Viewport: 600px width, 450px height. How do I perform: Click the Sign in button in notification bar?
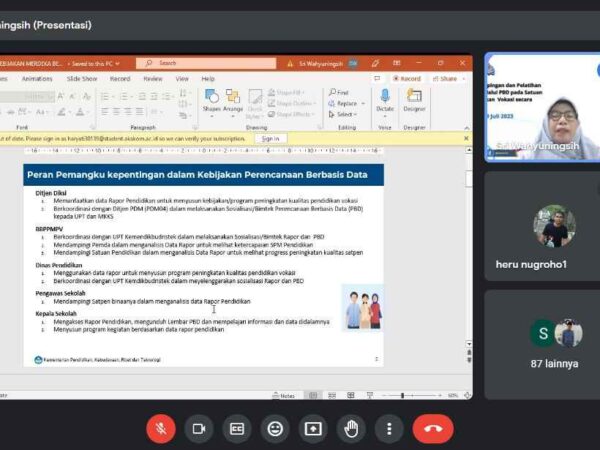[x=270, y=138]
